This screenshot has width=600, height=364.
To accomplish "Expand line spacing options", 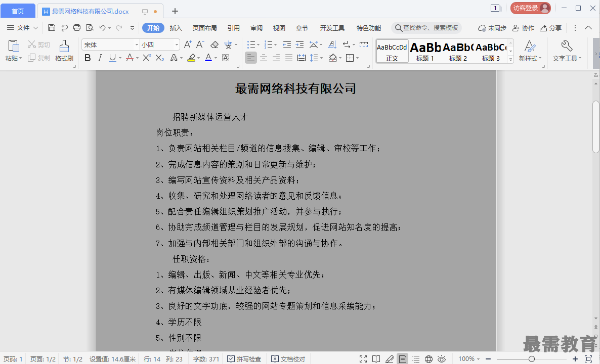I will click(321, 58).
